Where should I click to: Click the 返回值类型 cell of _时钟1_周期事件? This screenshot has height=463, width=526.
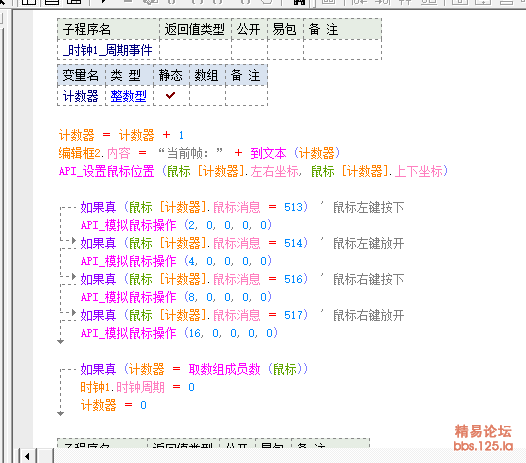[x=195, y=50]
